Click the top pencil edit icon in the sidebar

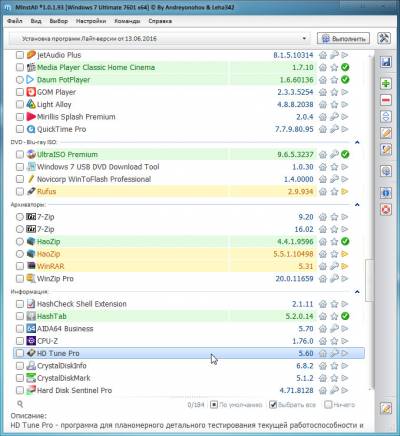[386, 133]
